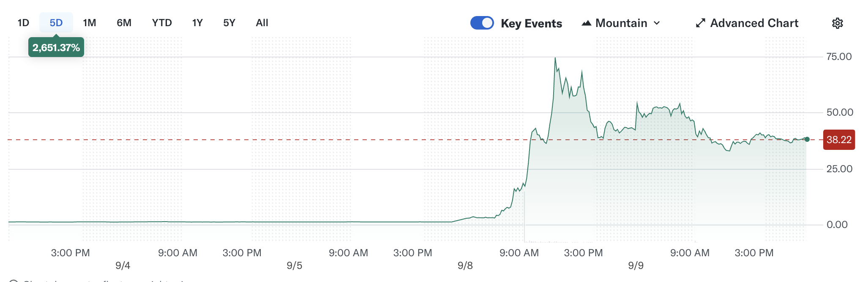Open chart settings gear icon
Image resolution: width=868 pixels, height=282 pixels.
(837, 23)
